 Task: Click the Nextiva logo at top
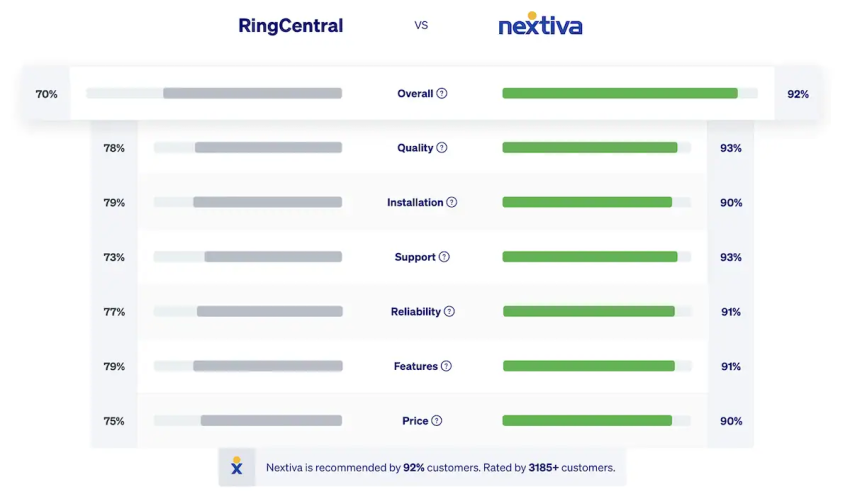540,24
